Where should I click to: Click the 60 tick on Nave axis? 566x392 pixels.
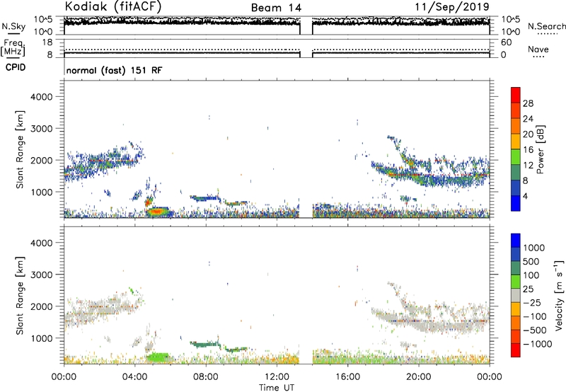click(x=506, y=42)
